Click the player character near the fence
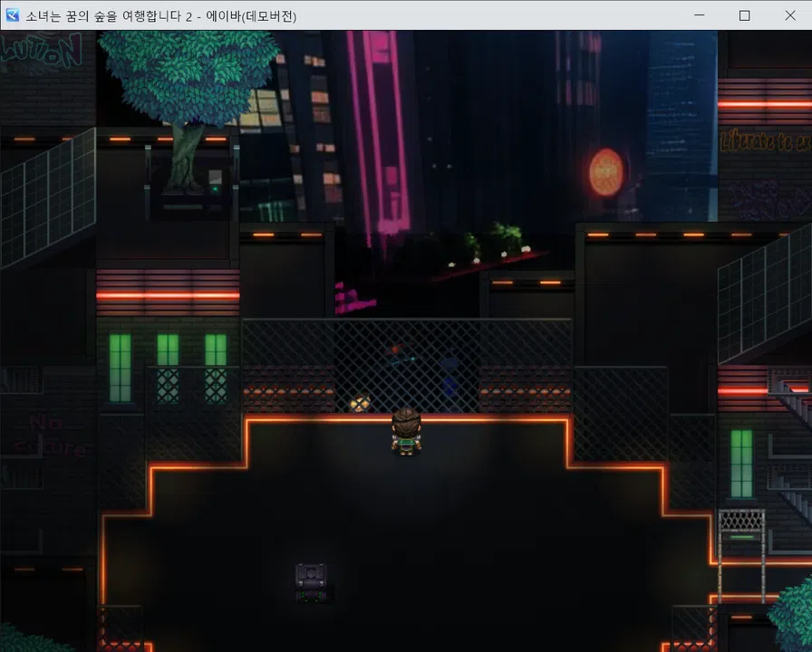Viewport: 812px width, 652px height. [x=406, y=432]
